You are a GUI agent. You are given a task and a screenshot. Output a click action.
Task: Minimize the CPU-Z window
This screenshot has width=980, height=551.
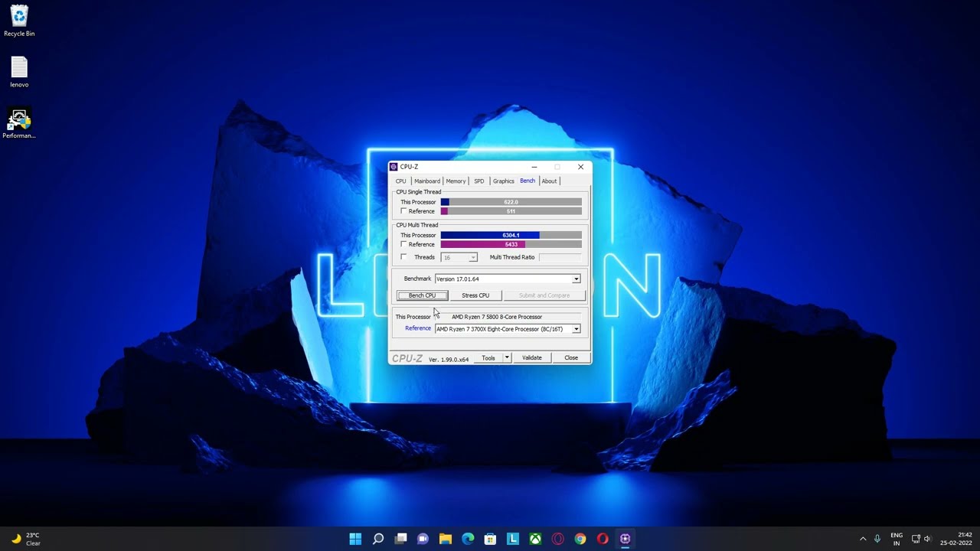pyautogui.click(x=534, y=167)
